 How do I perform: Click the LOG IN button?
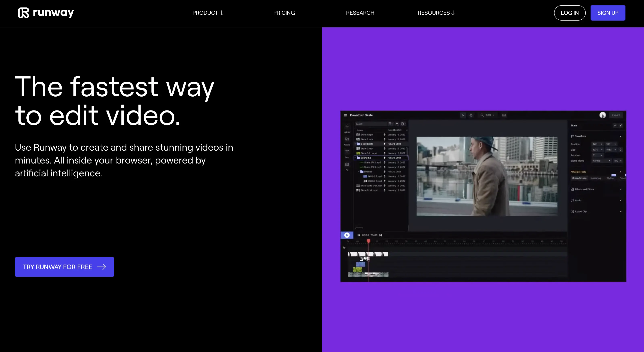[570, 13]
